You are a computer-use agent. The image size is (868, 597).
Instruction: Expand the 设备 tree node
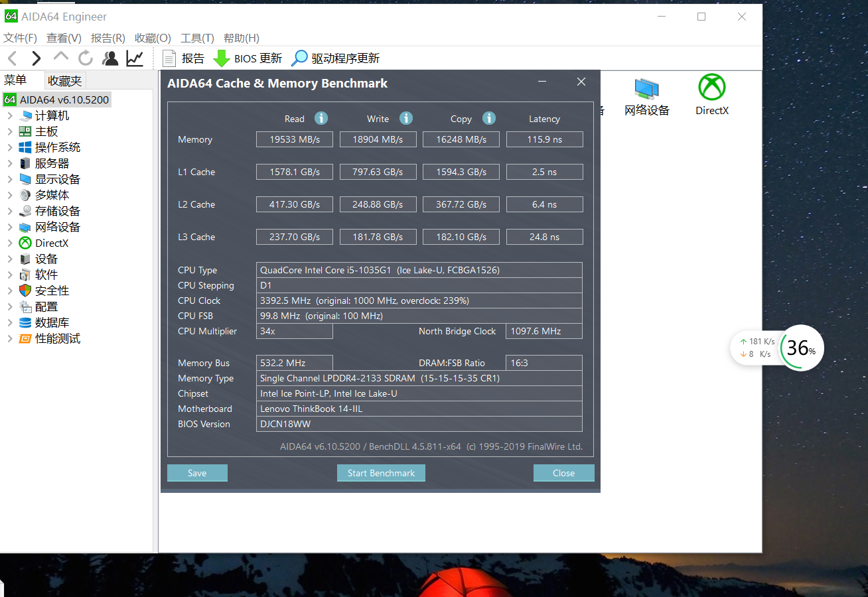click(10, 259)
